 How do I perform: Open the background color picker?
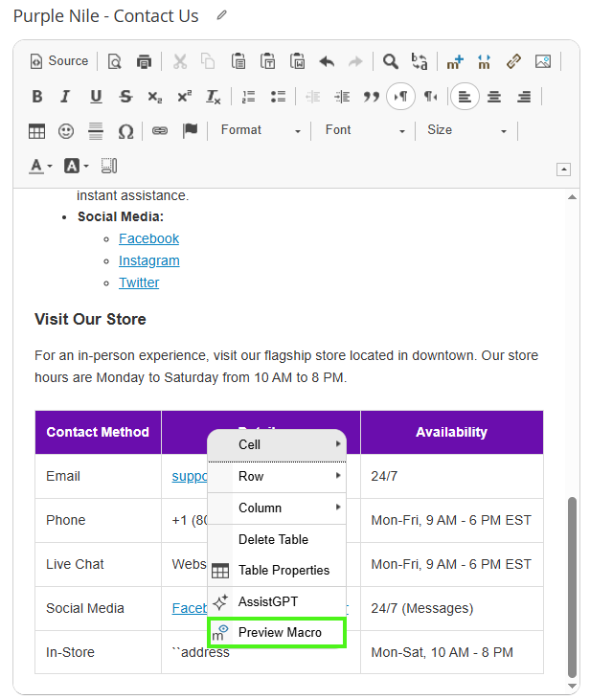pos(76,166)
